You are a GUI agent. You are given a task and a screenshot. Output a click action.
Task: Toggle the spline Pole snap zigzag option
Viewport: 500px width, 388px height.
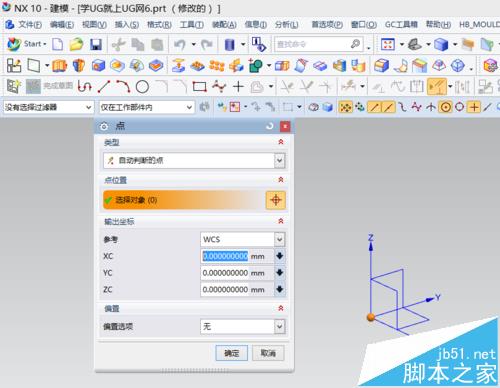point(416,107)
